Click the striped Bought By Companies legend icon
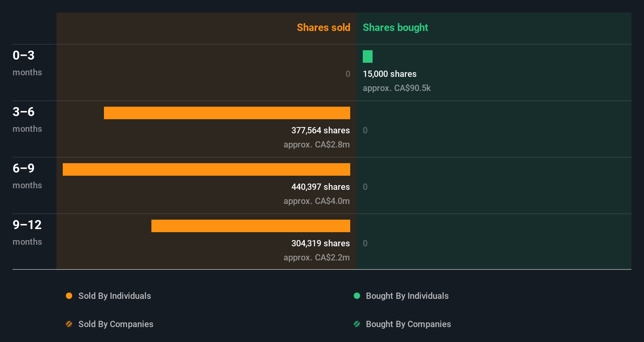 click(x=357, y=324)
